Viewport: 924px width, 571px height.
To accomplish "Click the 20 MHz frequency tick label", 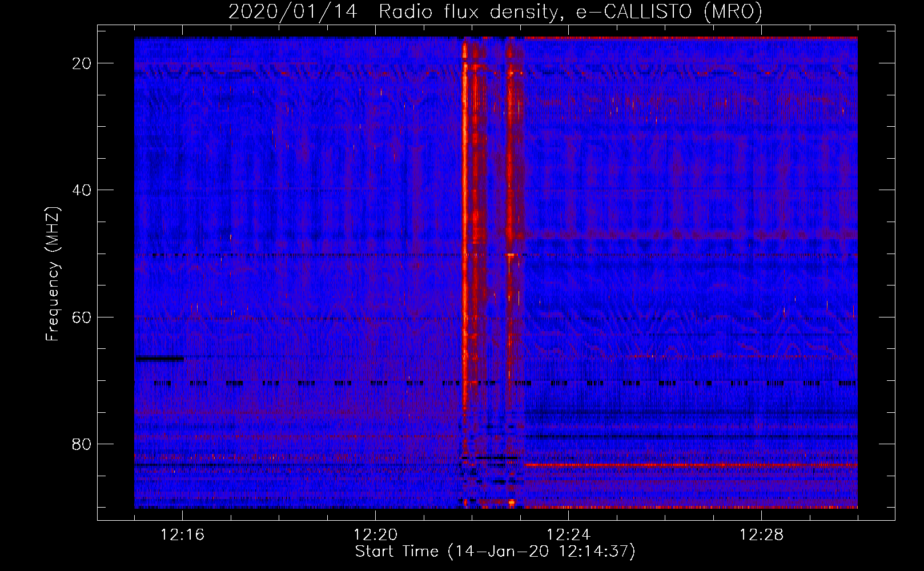I will point(82,63).
